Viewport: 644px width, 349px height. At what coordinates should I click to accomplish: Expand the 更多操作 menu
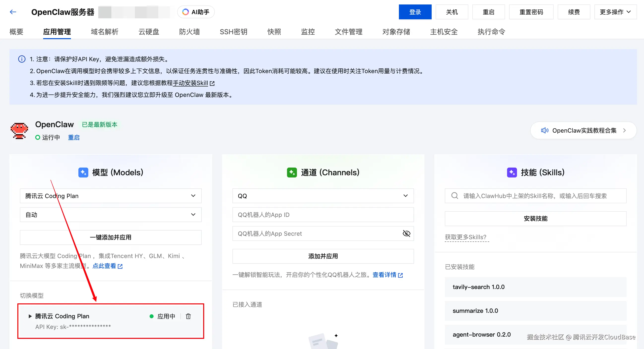pos(615,12)
